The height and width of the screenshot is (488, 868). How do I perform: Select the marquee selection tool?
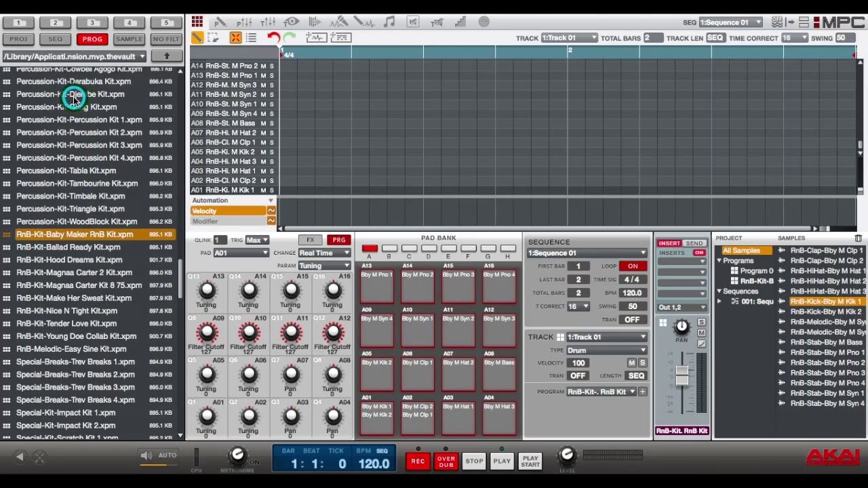pyautogui.click(x=213, y=38)
